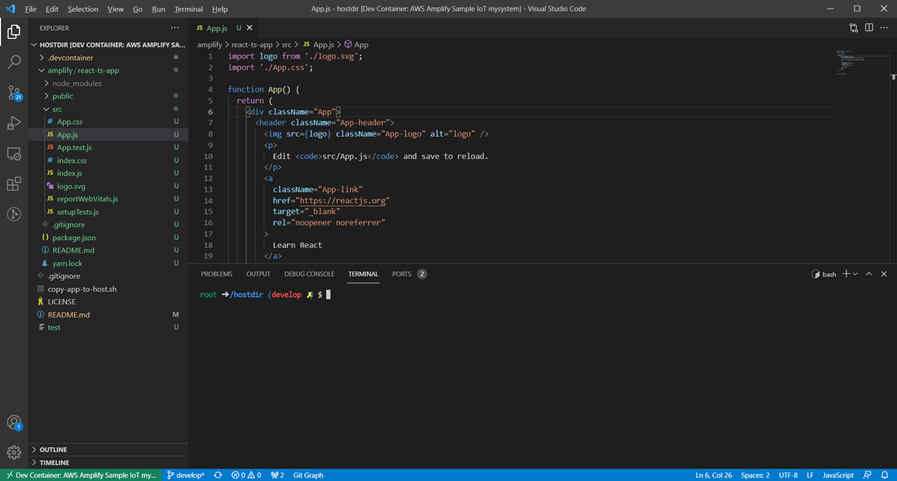Open the Extensions view
The width and height of the screenshot is (897, 481).
[x=14, y=184]
